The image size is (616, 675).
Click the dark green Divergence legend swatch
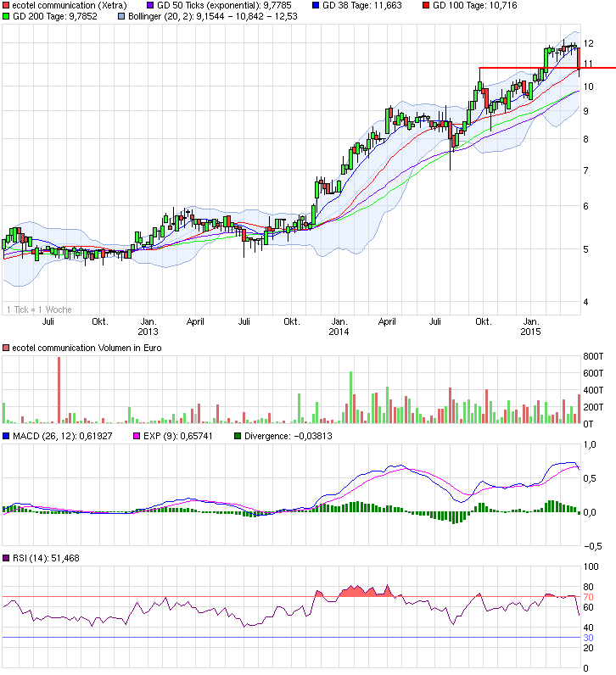(x=238, y=436)
